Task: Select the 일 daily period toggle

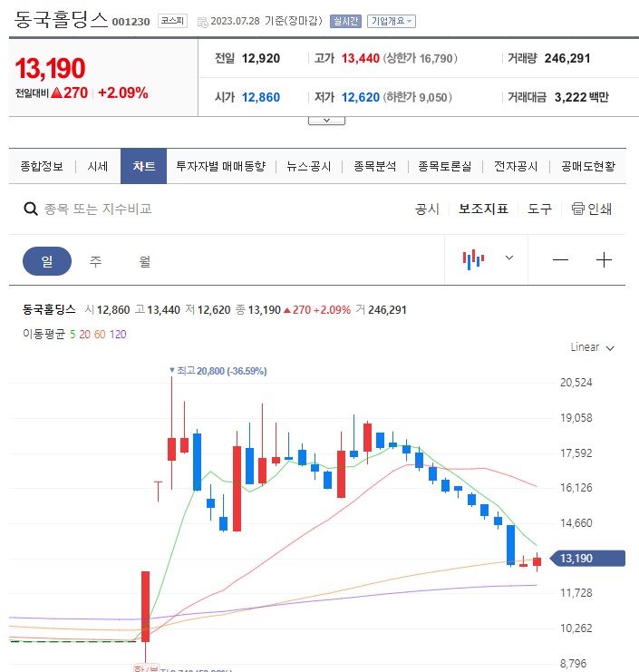Action: [47, 261]
